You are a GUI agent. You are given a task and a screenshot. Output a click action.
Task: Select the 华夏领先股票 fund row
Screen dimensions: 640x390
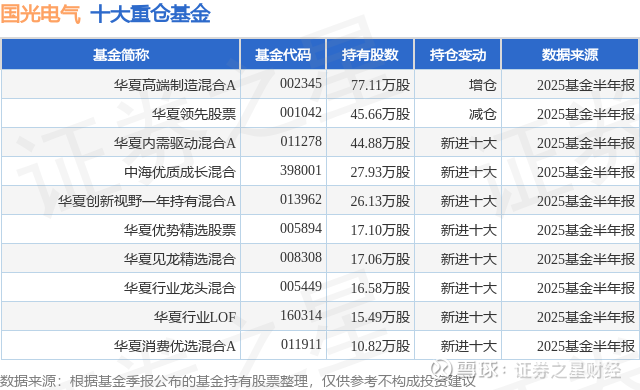coord(320,113)
